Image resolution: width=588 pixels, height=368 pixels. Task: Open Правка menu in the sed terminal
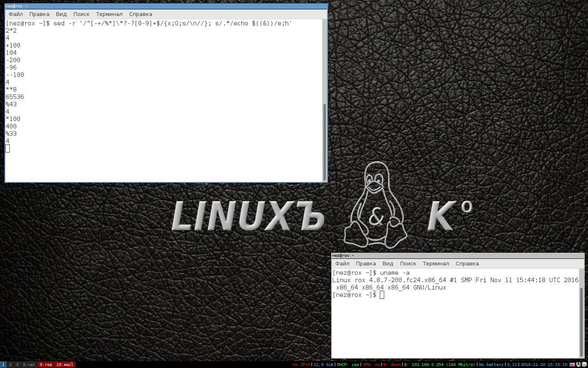pyautogui.click(x=39, y=14)
